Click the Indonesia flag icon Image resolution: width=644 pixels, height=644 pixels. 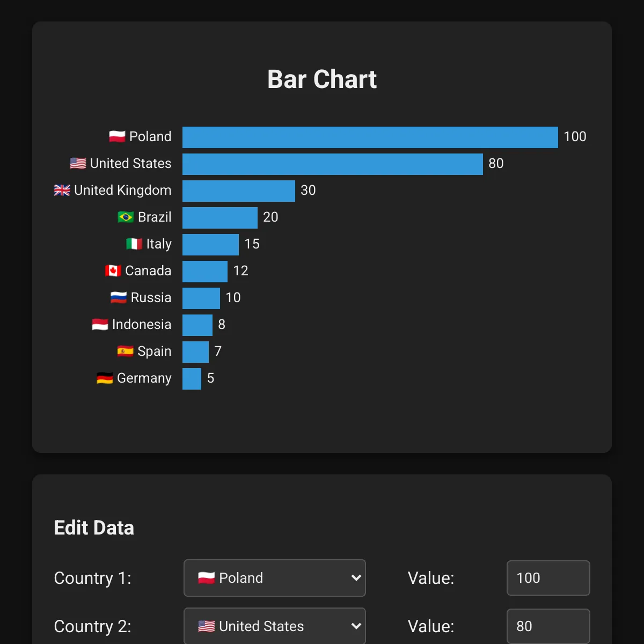tap(100, 324)
